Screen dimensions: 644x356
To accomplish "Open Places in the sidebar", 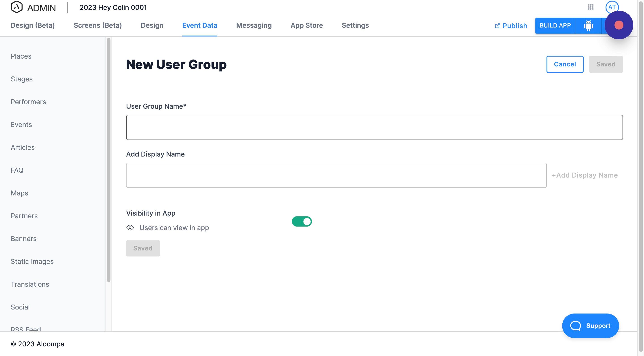I will pos(21,56).
